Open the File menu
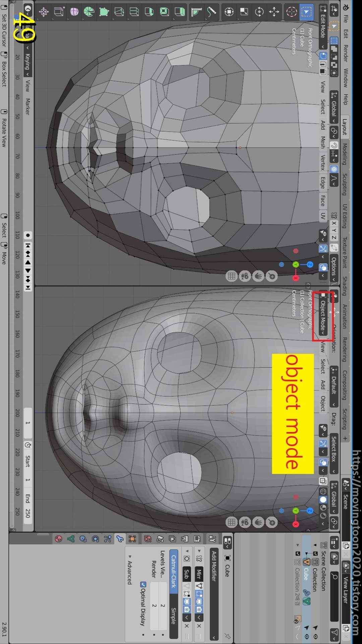 tap(345, 18)
